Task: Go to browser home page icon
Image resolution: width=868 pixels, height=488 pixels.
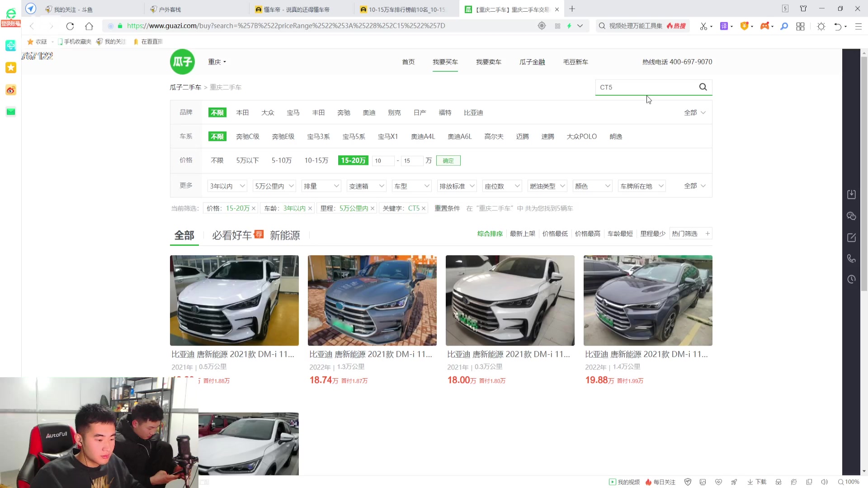Action: tap(89, 26)
